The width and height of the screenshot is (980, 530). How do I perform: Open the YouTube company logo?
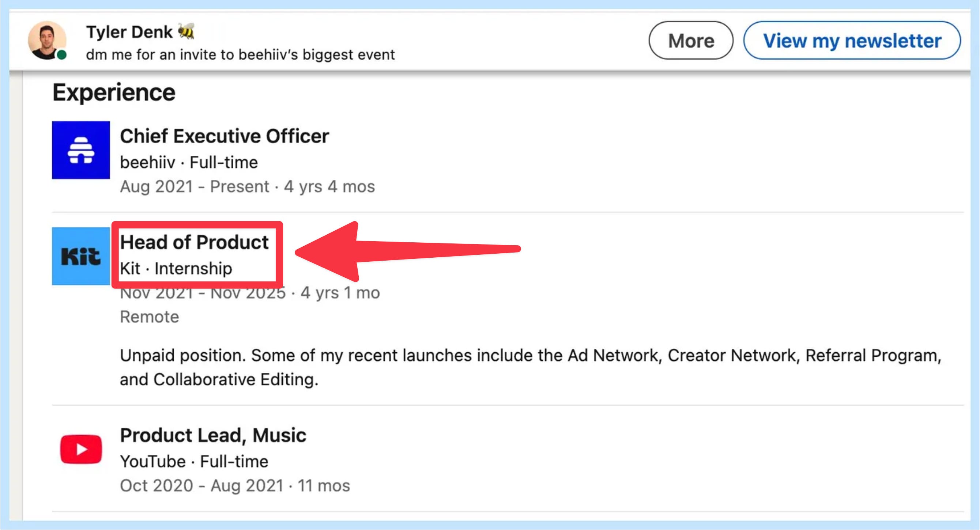[x=81, y=449]
